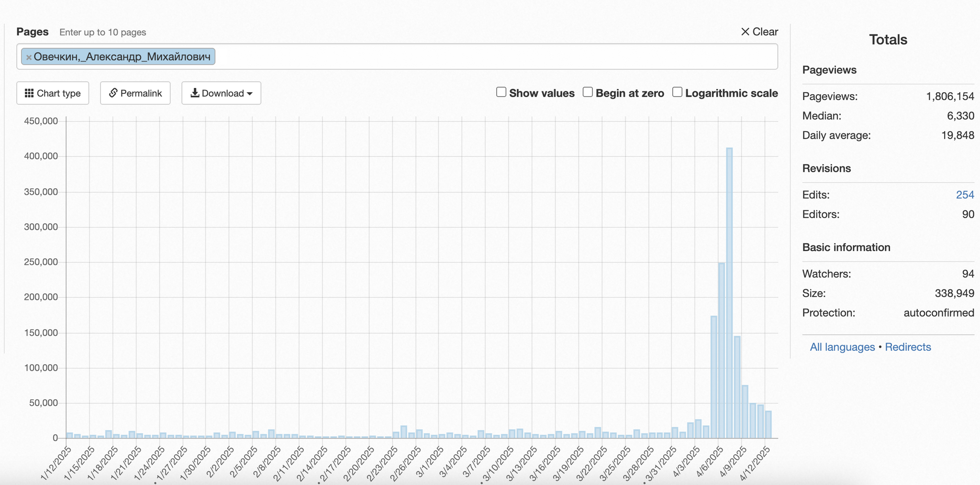This screenshot has height=485, width=980.
Task: Enable the Show values checkbox
Action: (x=501, y=92)
